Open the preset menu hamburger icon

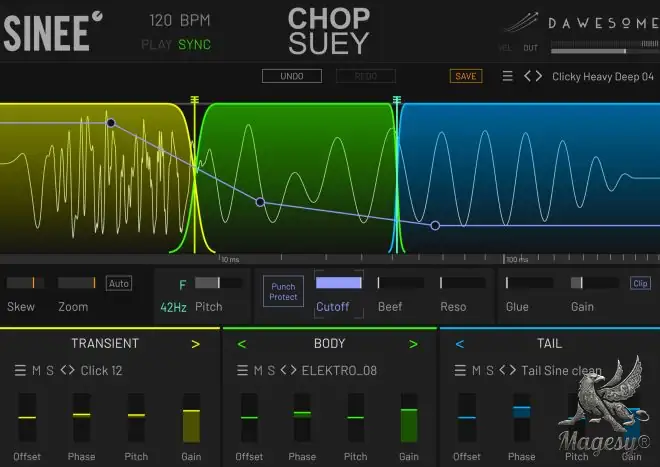pos(508,76)
